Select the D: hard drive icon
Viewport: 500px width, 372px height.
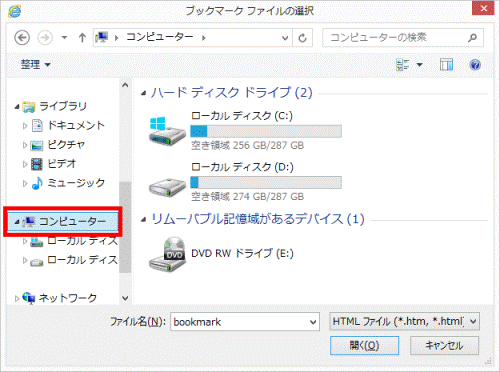[x=167, y=187]
